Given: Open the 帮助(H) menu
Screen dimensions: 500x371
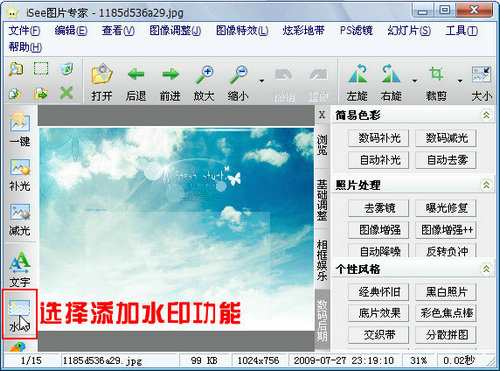Looking at the screenshot, I should (x=25, y=47).
